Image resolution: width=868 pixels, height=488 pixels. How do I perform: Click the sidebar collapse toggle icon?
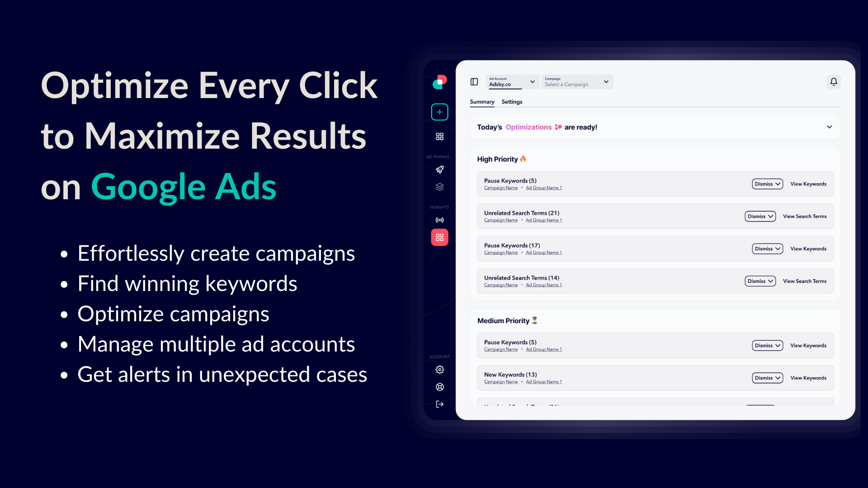pos(474,82)
